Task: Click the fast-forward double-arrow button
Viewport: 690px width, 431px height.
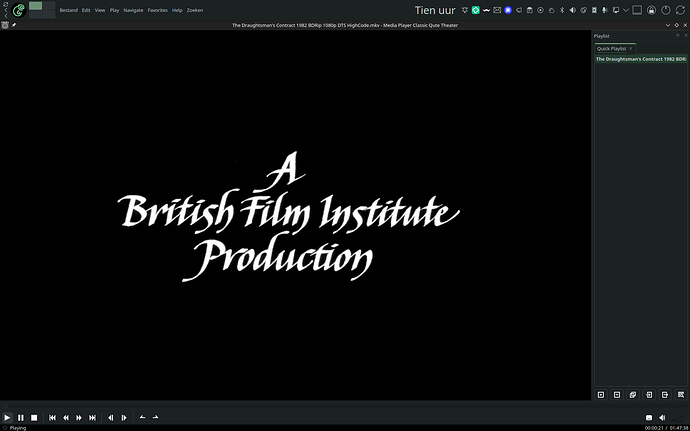Action: [x=79, y=417]
